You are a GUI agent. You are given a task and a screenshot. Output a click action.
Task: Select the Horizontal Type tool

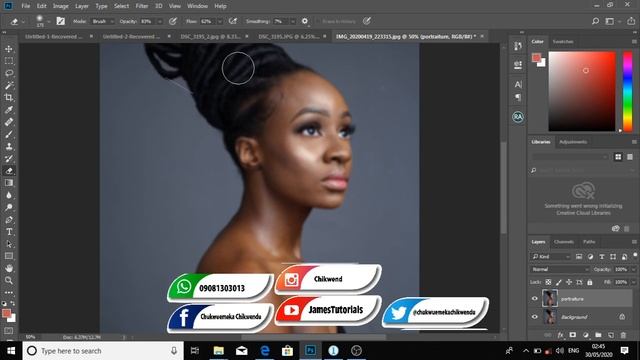coord(9,232)
